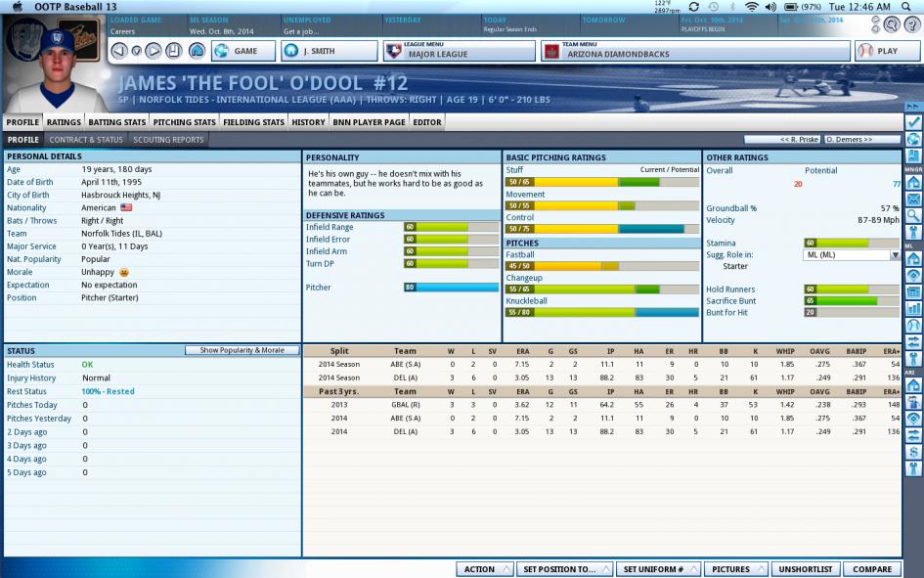The height and width of the screenshot is (578, 924).
Task: Open the GAME menu
Action: (243, 51)
